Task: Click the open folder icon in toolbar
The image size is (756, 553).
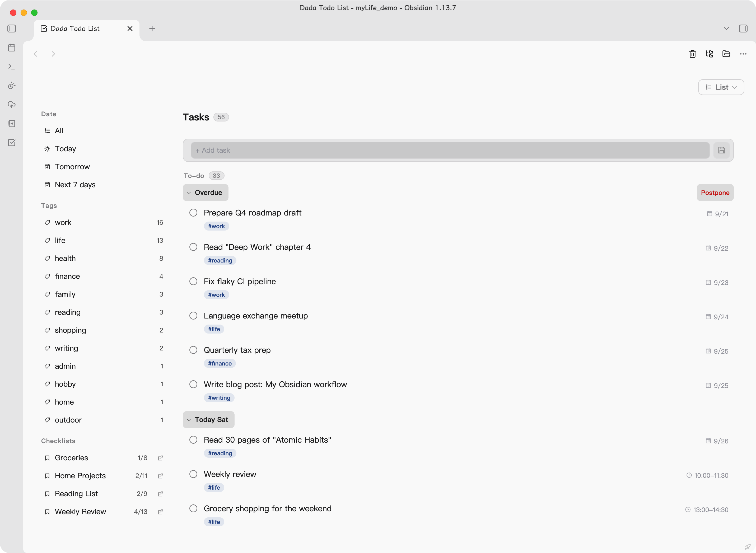Action: point(726,54)
